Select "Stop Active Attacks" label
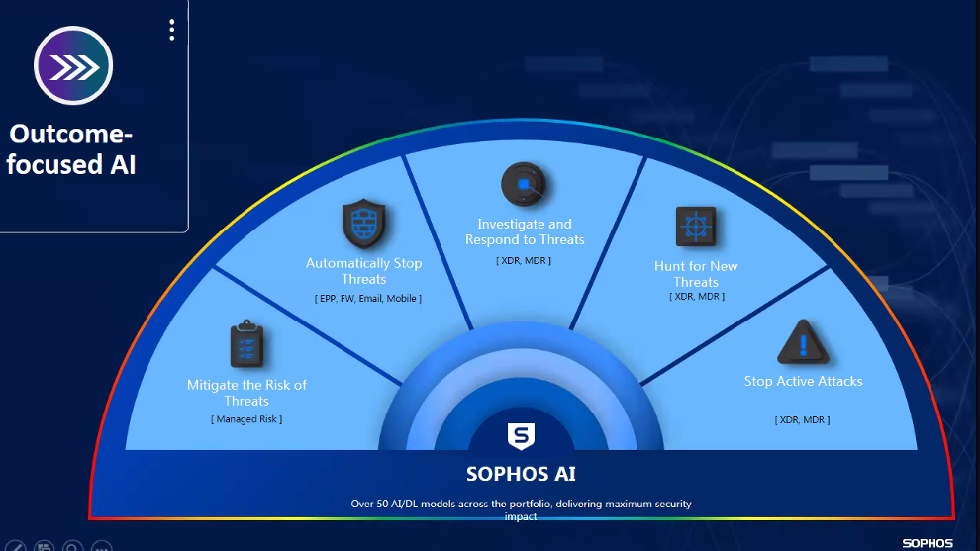Screen dimensions: 980x551 pos(803,381)
